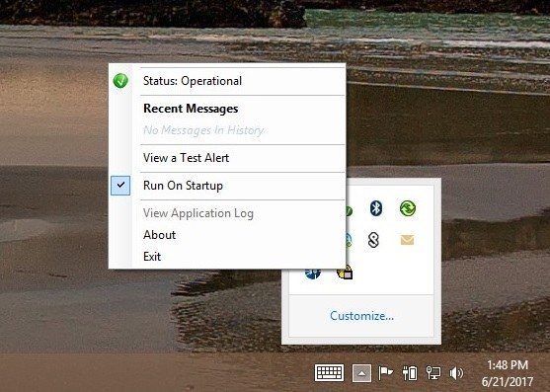Image resolution: width=550 pixels, height=392 pixels.
Task: Click the Bluetooth tray icon
Action: pos(375,208)
